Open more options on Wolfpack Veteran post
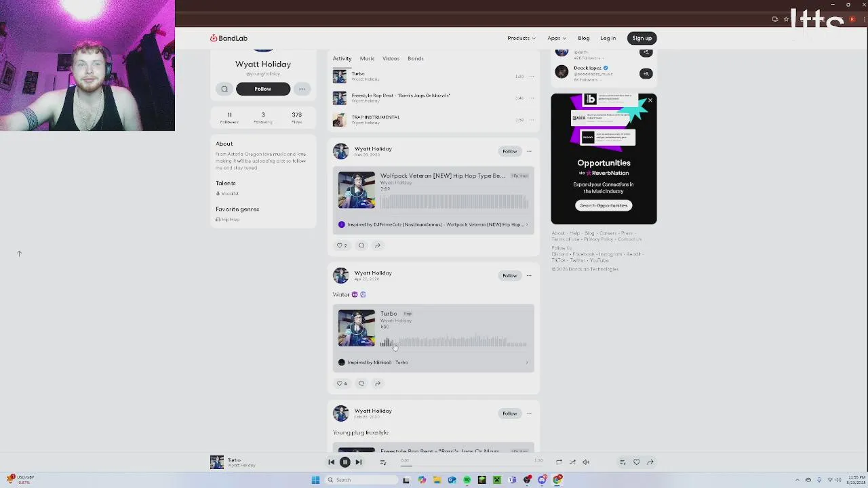The height and width of the screenshot is (488, 868). [529, 151]
